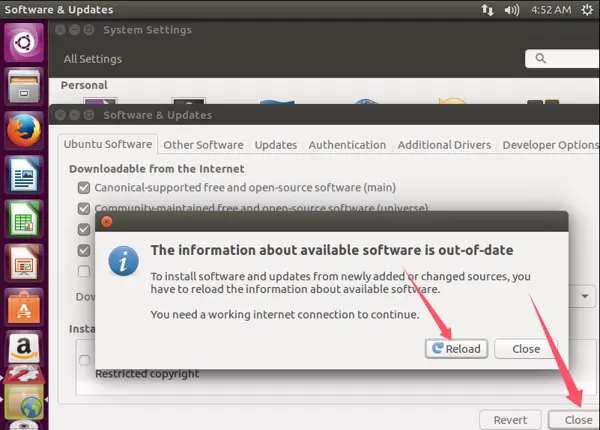Open the network connections indicator menu
600x430 pixels.
[x=487, y=10]
